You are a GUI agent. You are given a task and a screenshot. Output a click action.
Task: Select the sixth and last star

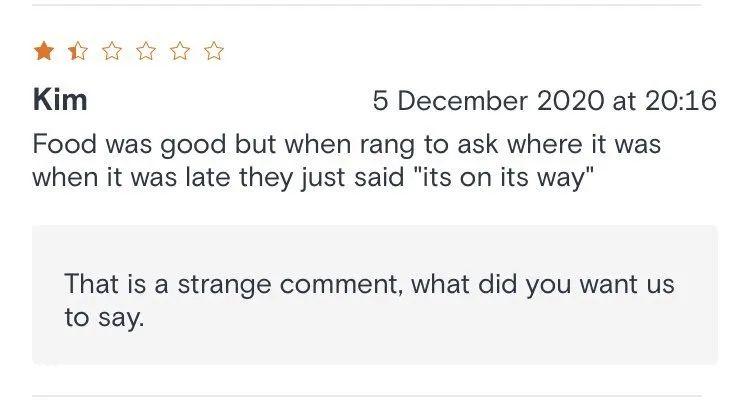click(x=214, y=51)
